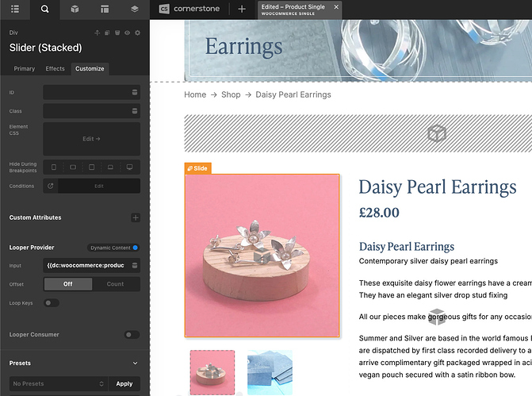Switch to the Effects tab
The image size is (532, 396).
pos(55,69)
